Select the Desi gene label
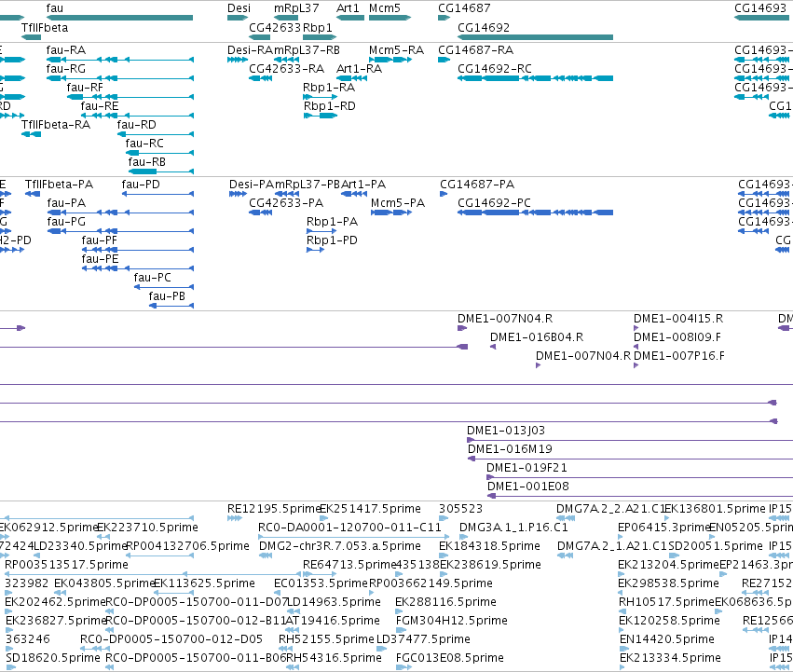This screenshot has width=793, height=672. coord(239,8)
